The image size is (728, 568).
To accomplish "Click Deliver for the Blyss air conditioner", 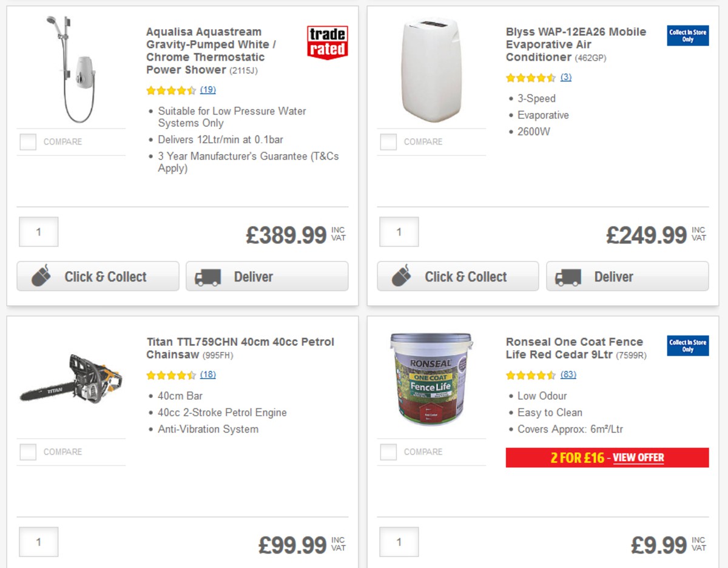I will point(627,276).
